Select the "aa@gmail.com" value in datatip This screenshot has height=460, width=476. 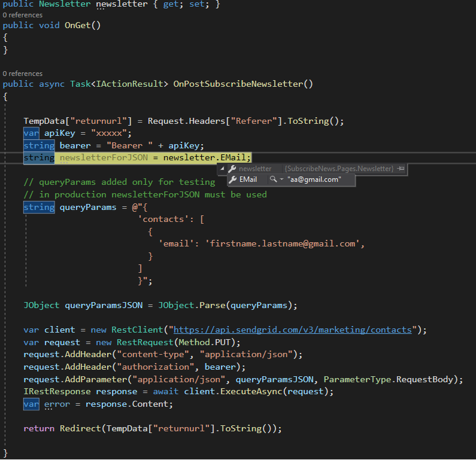tap(314, 179)
